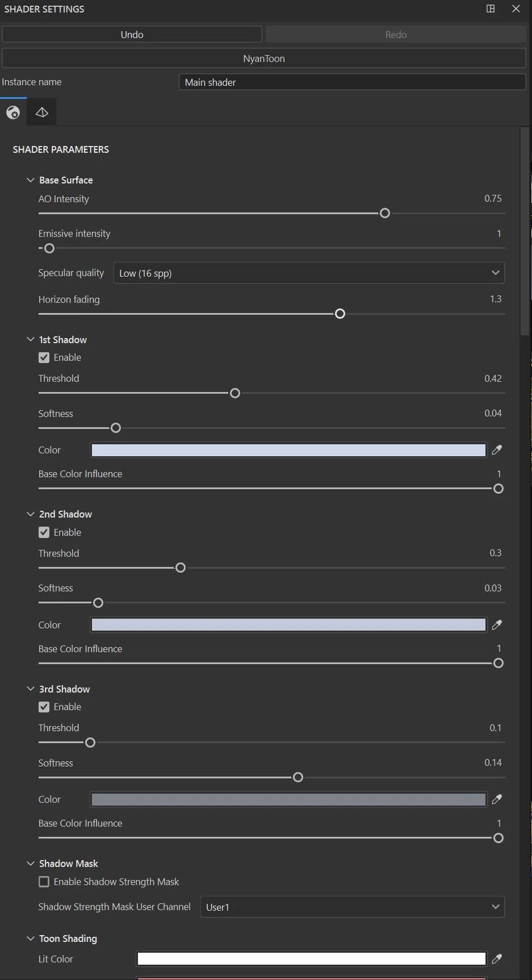The width and height of the screenshot is (532, 980).
Task: Open the 2nd Shadow color swatch
Action: click(288, 625)
